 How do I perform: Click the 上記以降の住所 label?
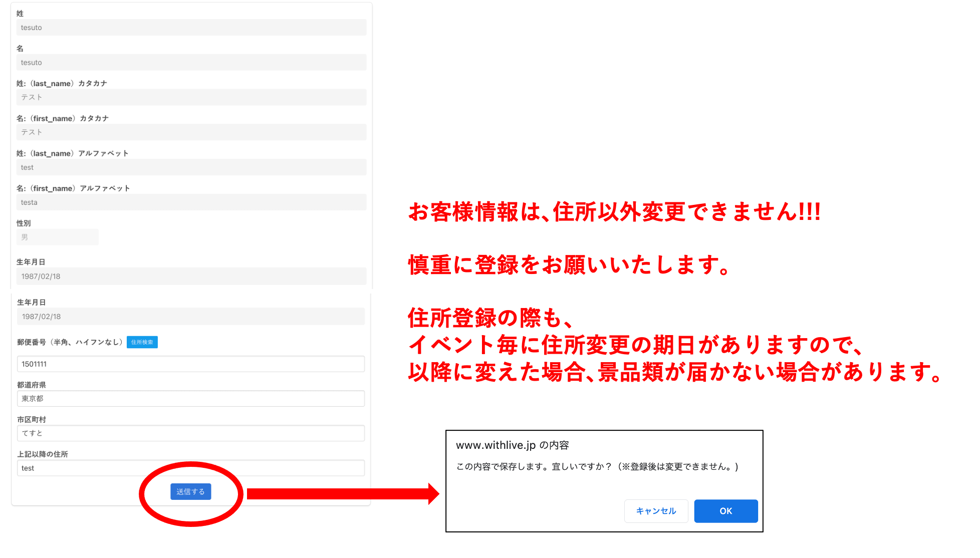point(43,454)
